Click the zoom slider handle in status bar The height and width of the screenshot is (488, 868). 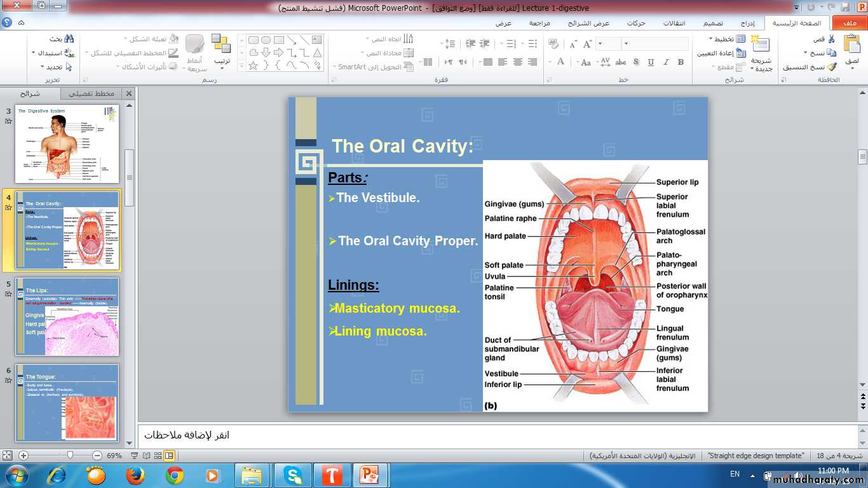pyautogui.click(x=70, y=456)
